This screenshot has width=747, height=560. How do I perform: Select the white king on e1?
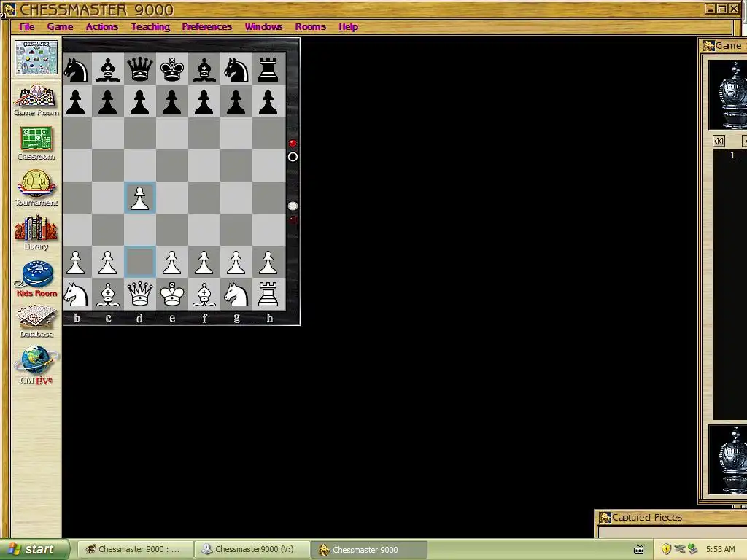[x=172, y=294]
